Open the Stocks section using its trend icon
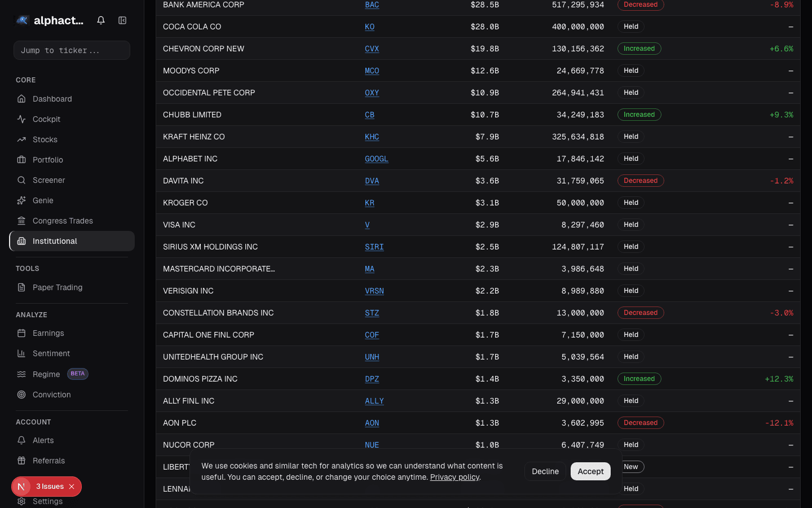The height and width of the screenshot is (508, 812). [x=22, y=139]
